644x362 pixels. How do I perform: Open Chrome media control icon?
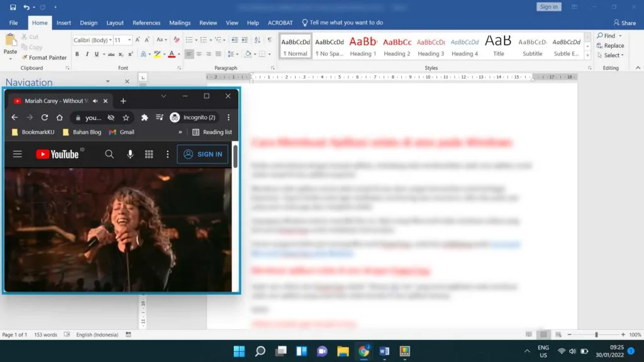point(160,118)
